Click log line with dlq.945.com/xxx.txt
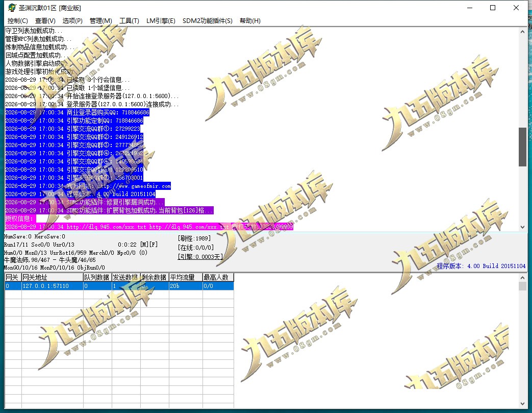532x413 pixels. (x=149, y=227)
